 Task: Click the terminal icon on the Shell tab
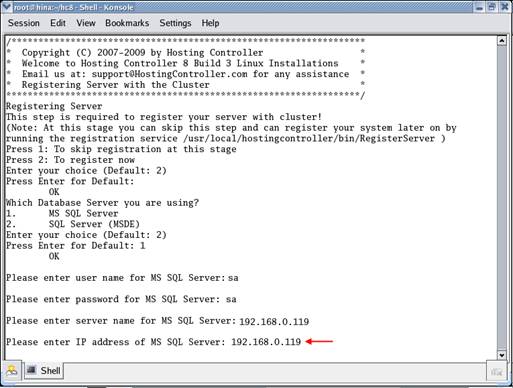coord(32,370)
